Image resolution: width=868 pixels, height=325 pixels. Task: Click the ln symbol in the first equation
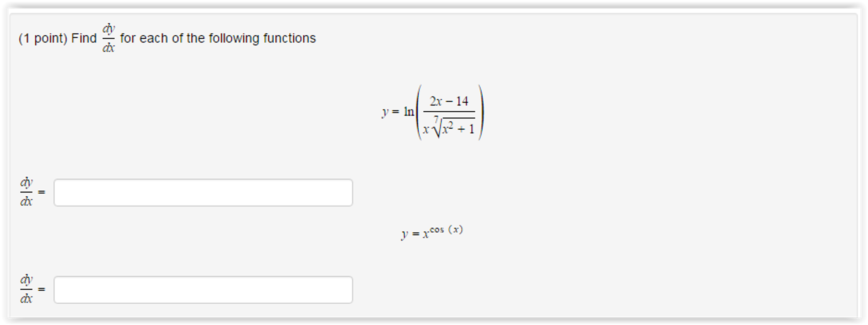pyautogui.click(x=410, y=110)
